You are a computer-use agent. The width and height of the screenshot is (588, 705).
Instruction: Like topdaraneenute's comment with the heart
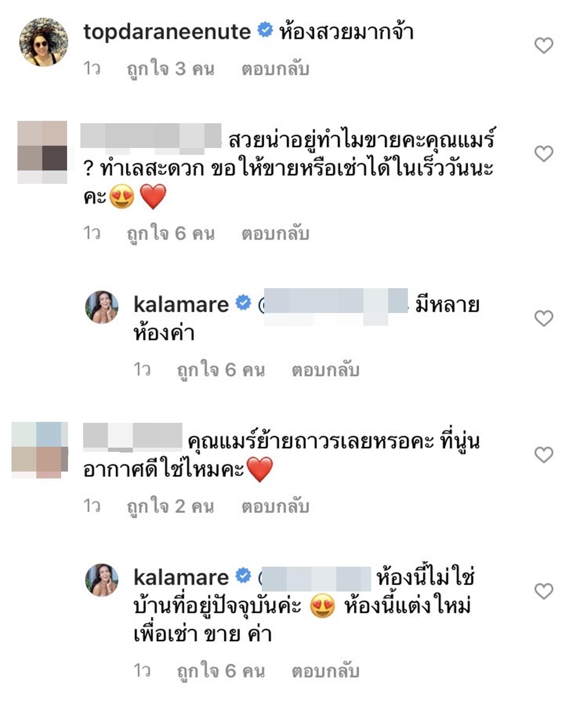[x=544, y=45]
